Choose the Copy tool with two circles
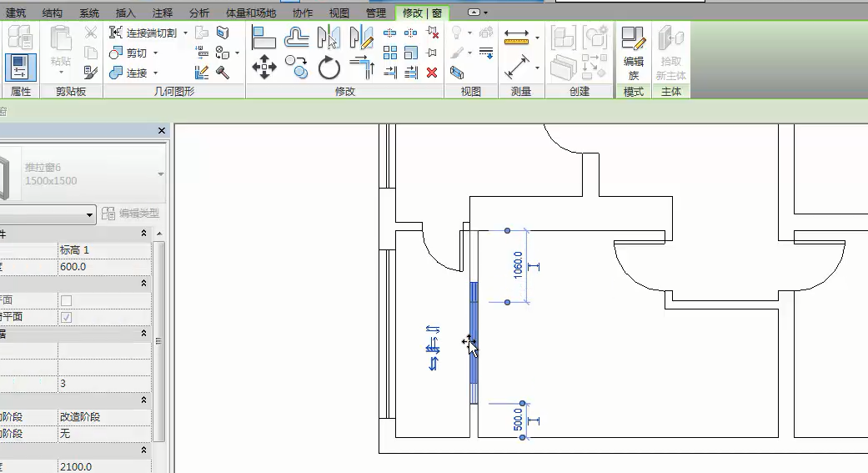The height and width of the screenshot is (473, 868). pyautogui.click(x=296, y=67)
